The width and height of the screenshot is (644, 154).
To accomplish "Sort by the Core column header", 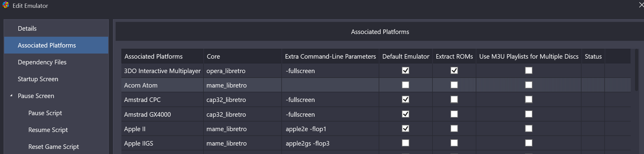I will point(243,56).
